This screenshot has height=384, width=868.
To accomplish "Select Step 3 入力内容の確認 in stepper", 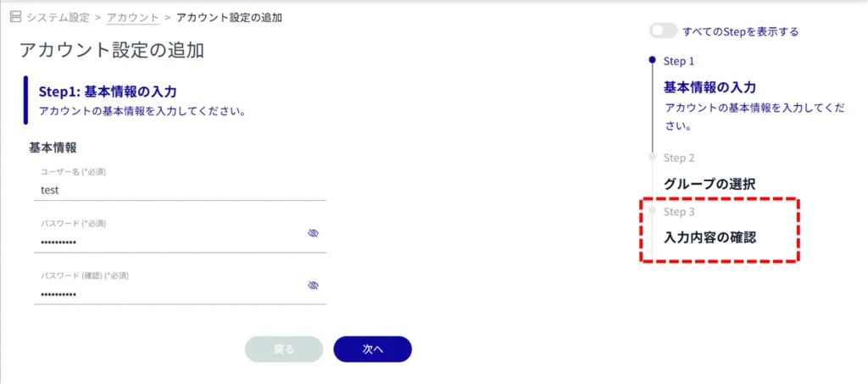I will click(709, 237).
